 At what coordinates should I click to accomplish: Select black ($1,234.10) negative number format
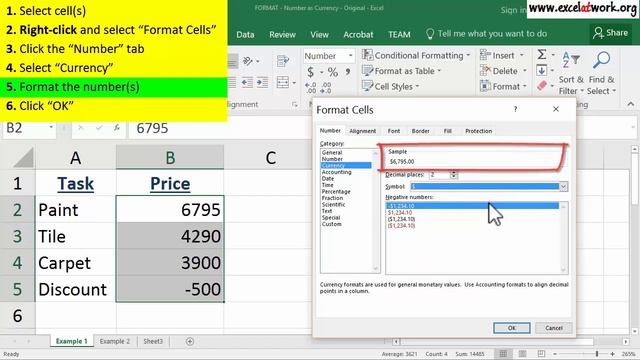401,219
